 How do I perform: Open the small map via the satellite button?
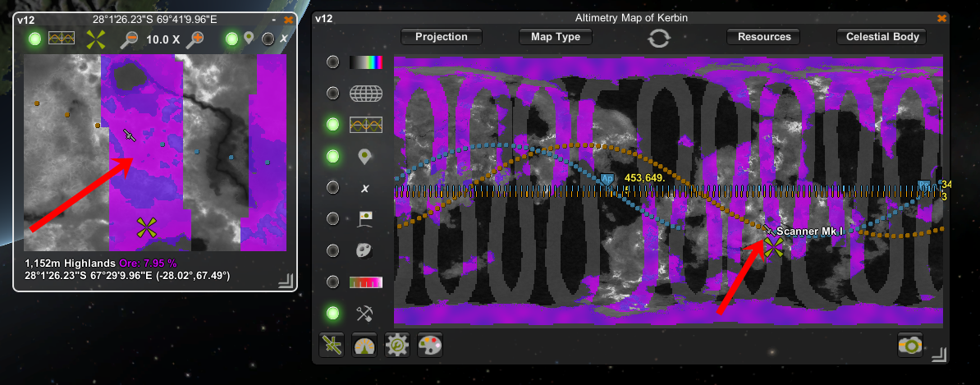332,345
